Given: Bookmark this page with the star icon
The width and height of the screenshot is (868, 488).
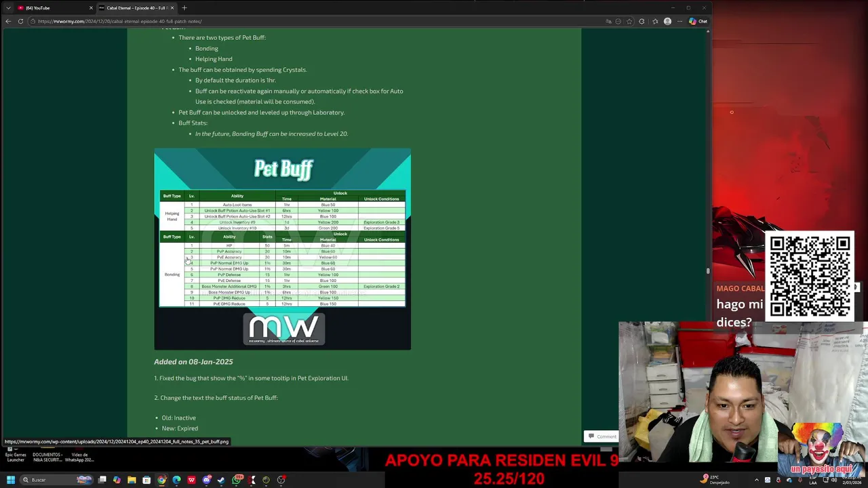Looking at the screenshot, I should click(629, 21).
